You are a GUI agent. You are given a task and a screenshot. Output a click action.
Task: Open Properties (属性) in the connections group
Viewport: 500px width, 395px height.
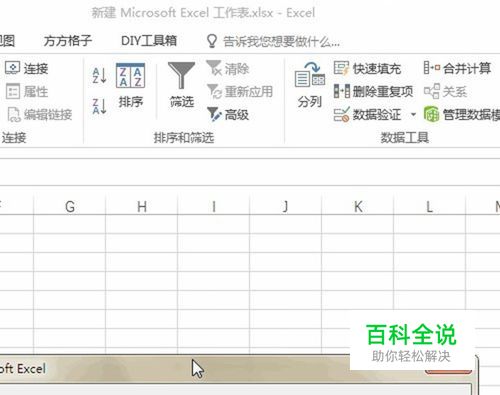click(27, 91)
